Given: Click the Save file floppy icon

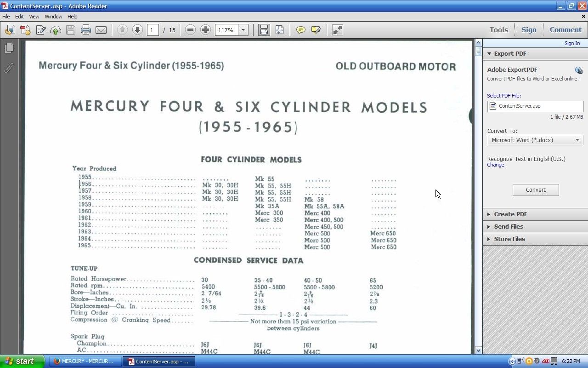Looking at the screenshot, I should [x=71, y=30].
